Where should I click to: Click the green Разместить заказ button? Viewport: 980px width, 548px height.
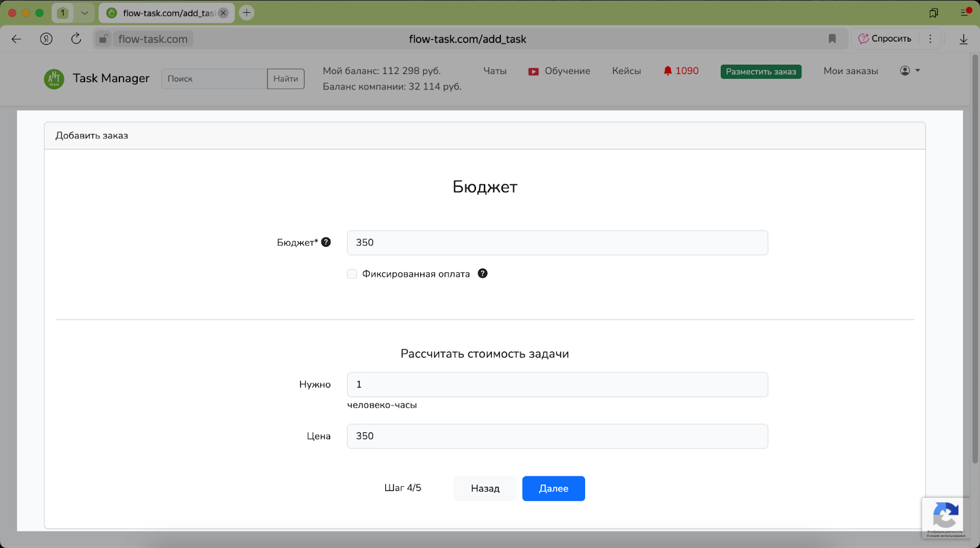coord(761,72)
